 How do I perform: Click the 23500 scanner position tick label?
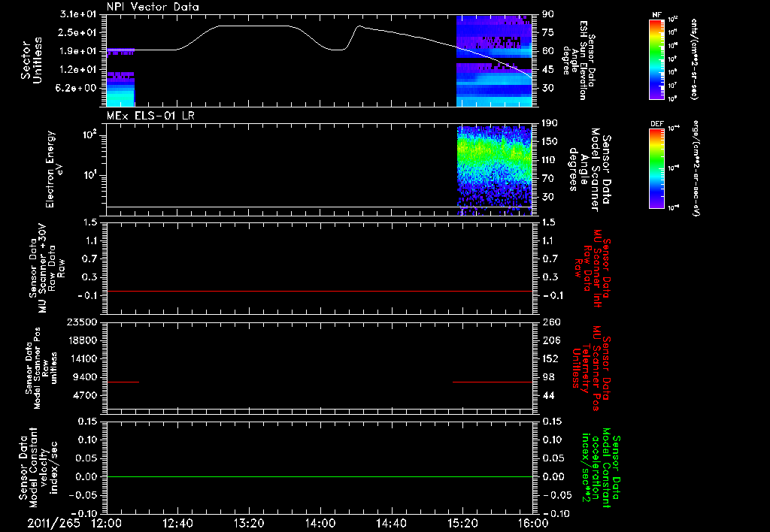coord(82,322)
